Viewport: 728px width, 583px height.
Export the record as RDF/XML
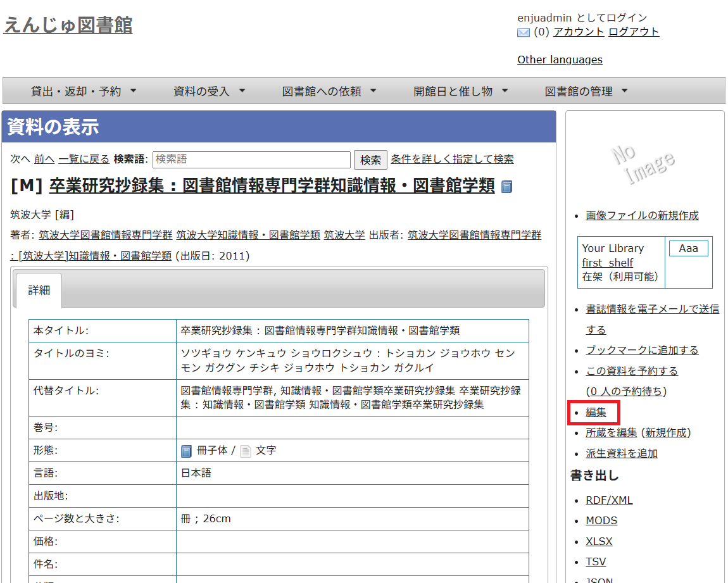click(x=609, y=500)
